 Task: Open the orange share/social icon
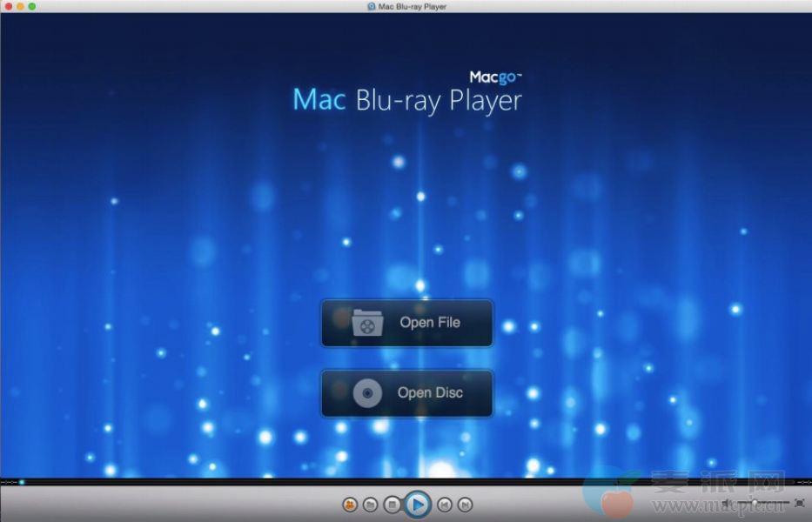tap(350, 504)
